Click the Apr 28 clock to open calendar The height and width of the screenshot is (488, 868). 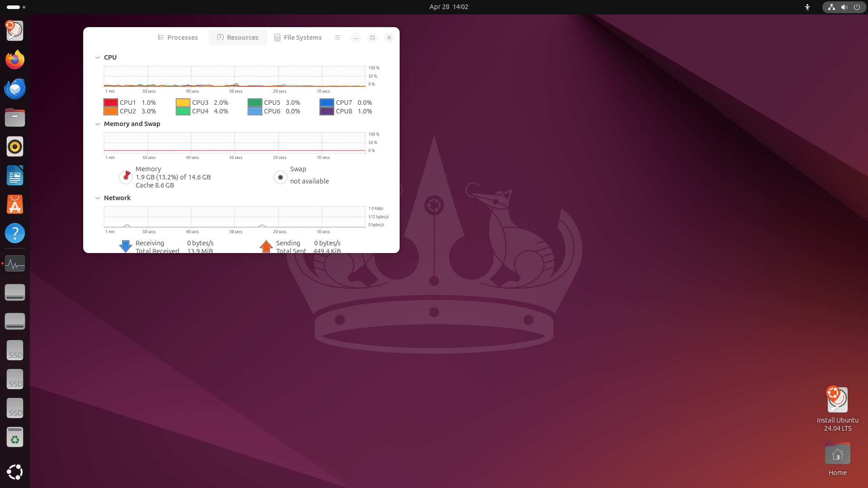click(x=448, y=7)
